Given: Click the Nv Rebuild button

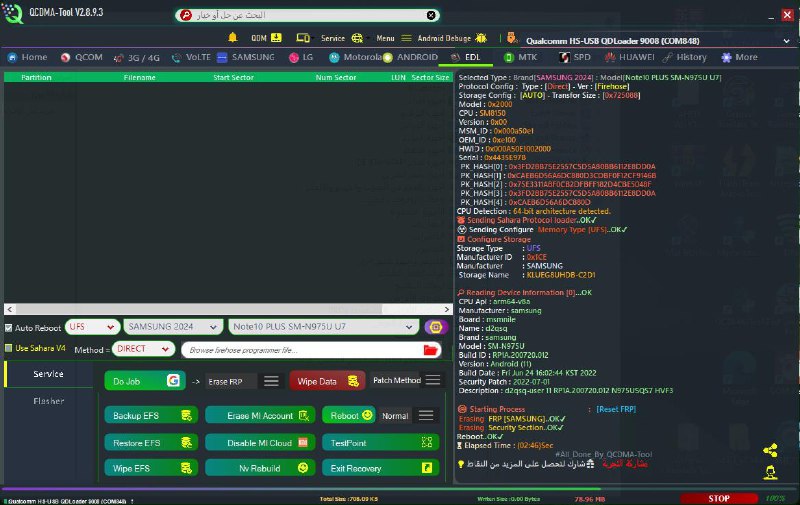Looking at the screenshot, I should point(260,468).
